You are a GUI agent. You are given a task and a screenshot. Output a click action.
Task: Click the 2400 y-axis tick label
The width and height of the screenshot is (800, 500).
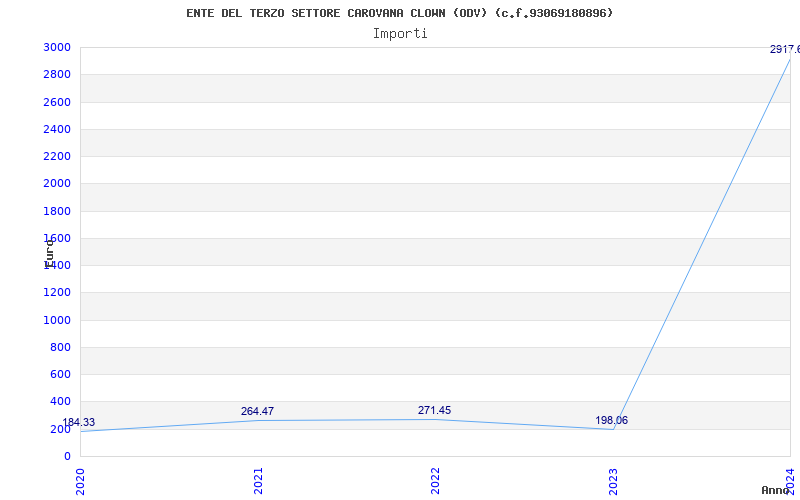tap(57, 129)
